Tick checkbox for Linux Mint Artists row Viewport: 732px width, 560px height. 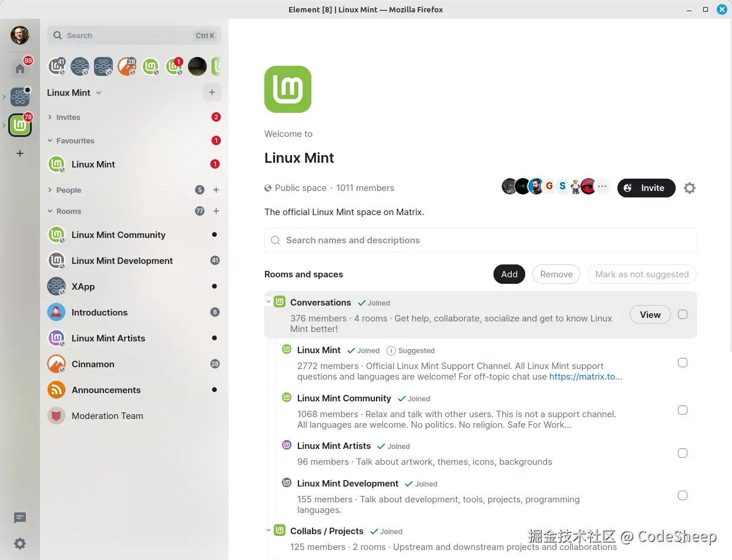(x=683, y=453)
